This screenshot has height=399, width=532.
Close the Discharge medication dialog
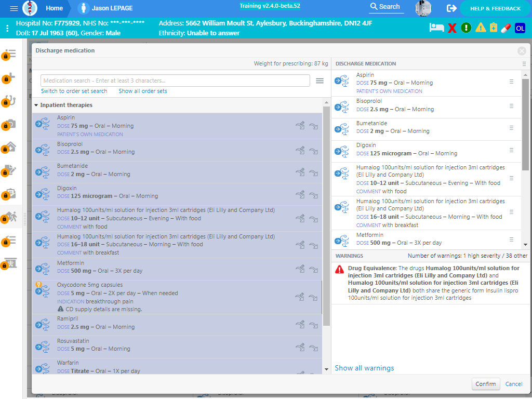(522, 51)
